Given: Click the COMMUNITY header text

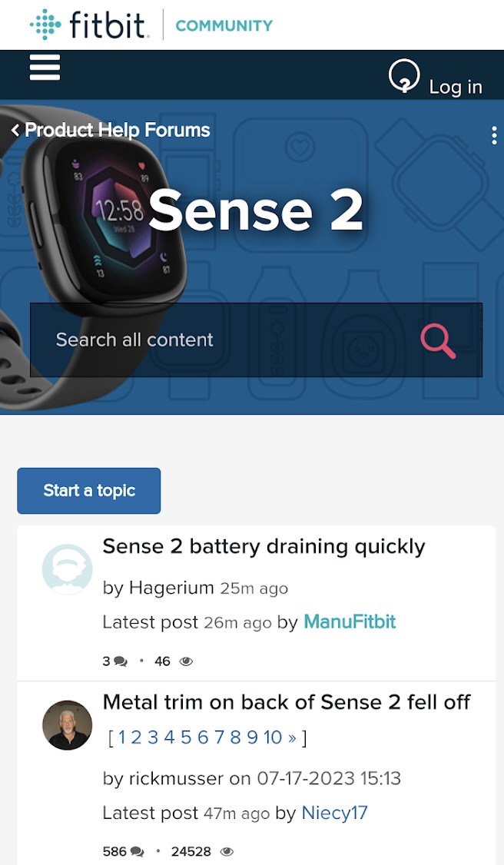Looking at the screenshot, I should [x=224, y=25].
